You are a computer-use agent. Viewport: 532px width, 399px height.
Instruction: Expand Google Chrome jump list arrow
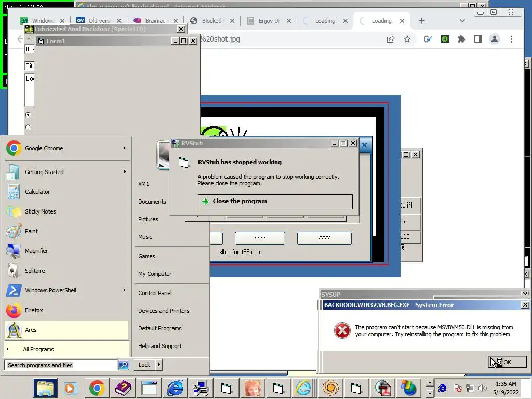coord(125,148)
